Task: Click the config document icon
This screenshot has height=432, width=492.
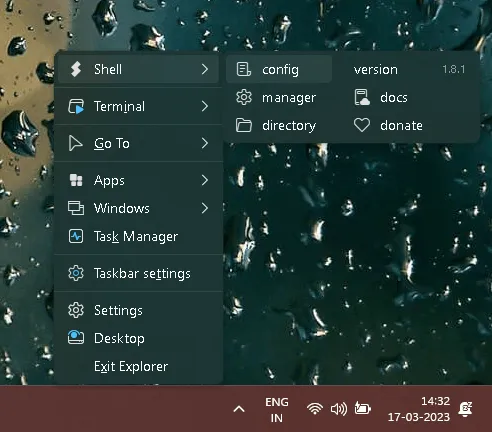Action: click(x=244, y=69)
